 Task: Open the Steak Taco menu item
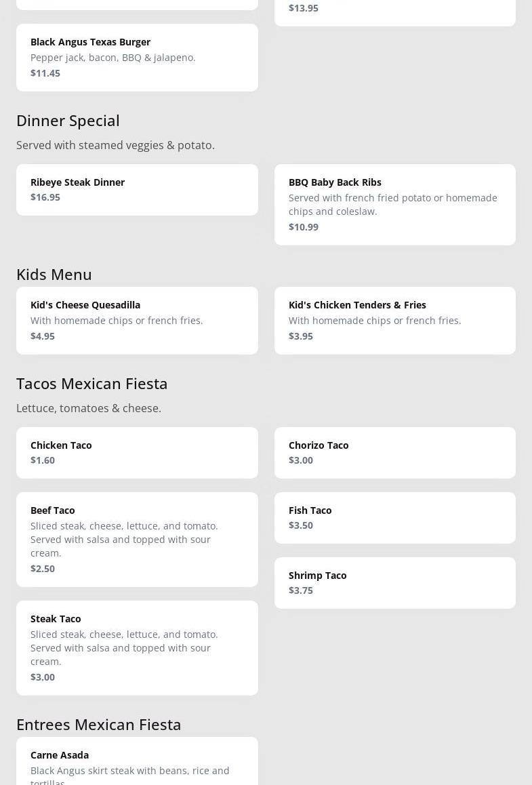point(137,647)
